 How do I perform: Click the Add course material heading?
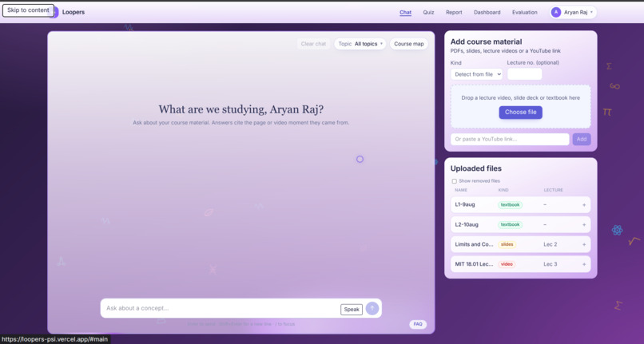pyautogui.click(x=486, y=42)
